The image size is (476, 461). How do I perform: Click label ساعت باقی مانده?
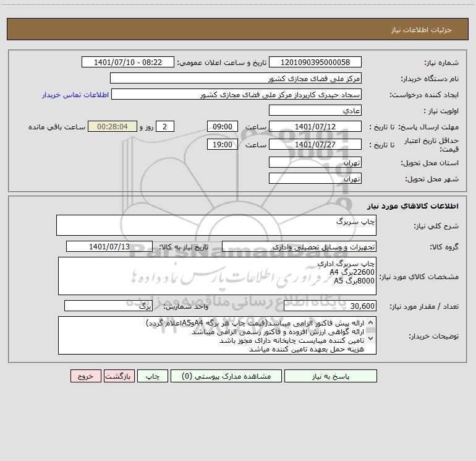point(57,127)
